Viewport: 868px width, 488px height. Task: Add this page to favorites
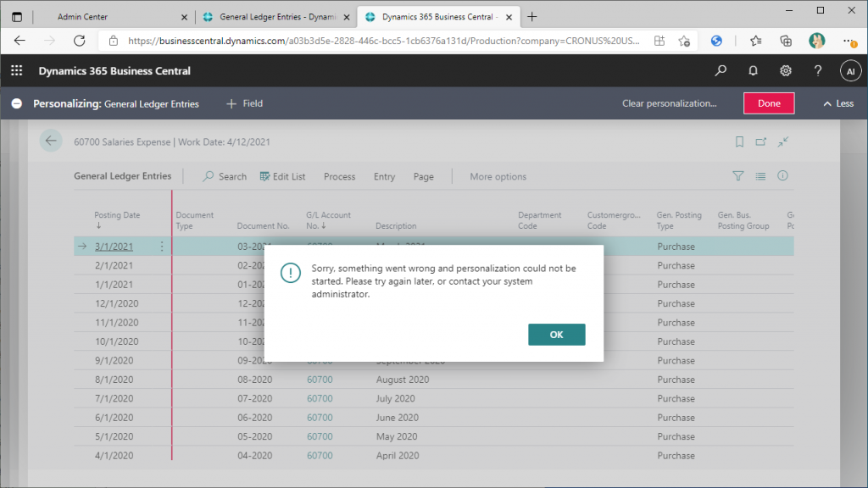684,41
